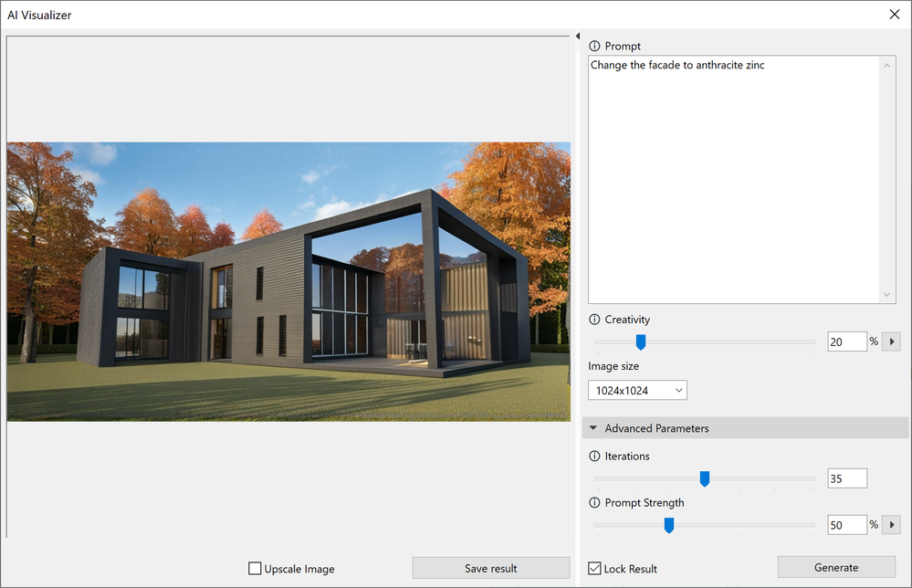Enable the Upscale Image checkbox

coord(255,568)
